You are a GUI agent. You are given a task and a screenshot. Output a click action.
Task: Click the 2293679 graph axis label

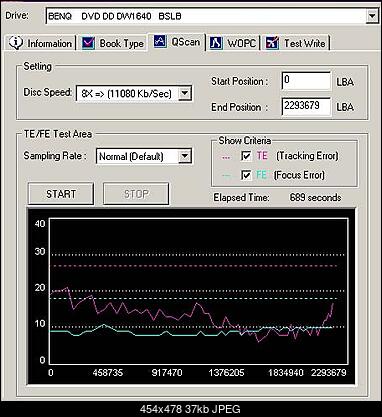329,372
